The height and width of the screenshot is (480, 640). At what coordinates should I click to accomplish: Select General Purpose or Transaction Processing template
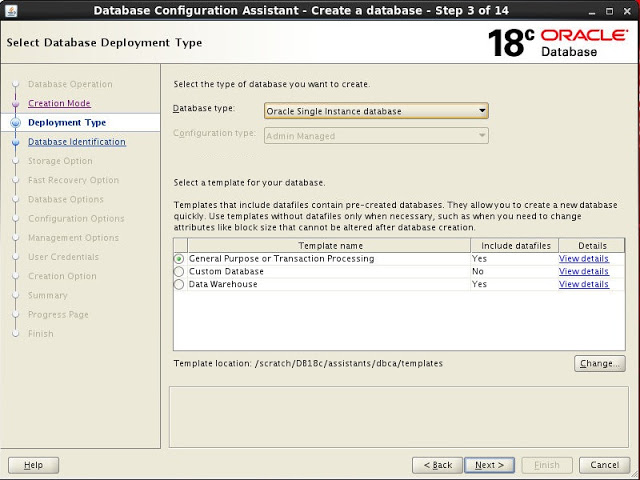pos(179,259)
